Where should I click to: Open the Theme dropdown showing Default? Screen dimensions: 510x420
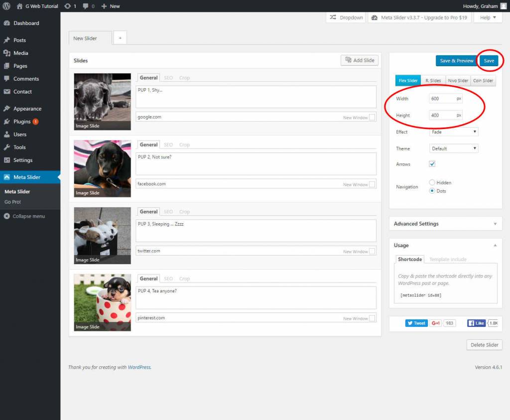tap(453, 148)
